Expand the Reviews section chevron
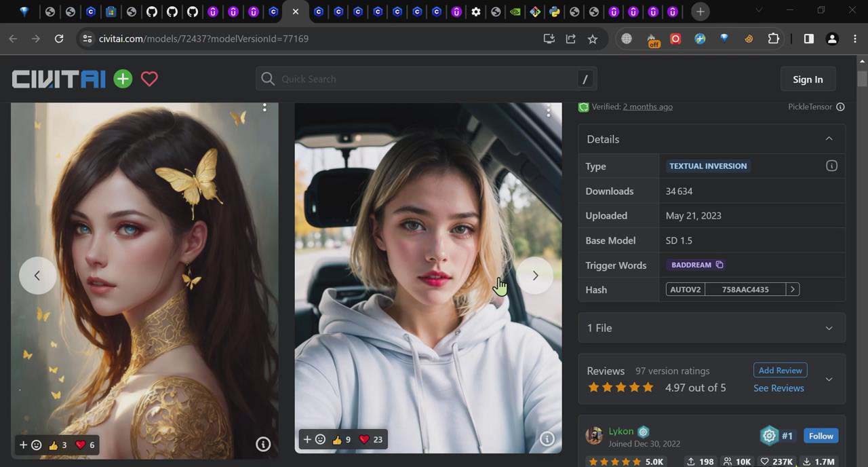This screenshot has width=868, height=467. pos(829,379)
